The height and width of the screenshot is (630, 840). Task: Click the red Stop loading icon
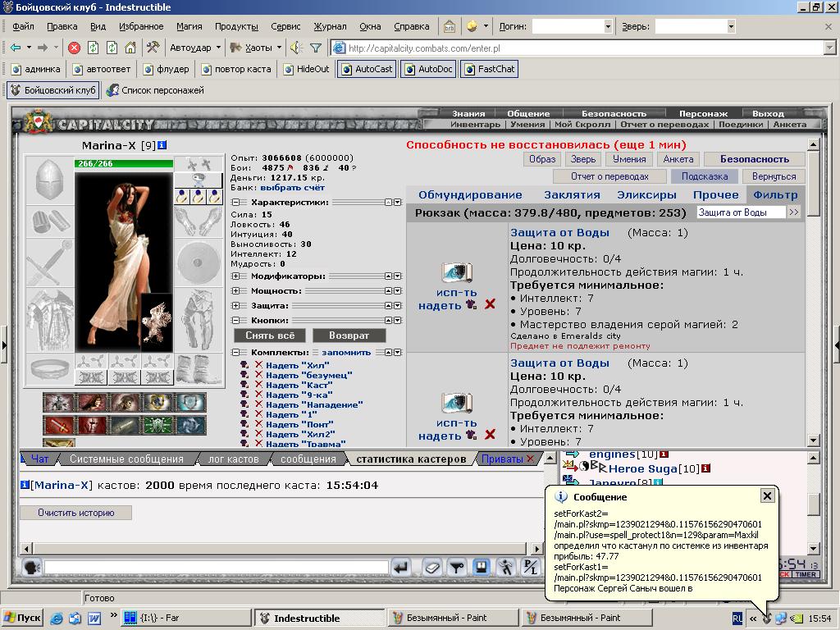click(x=75, y=48)
